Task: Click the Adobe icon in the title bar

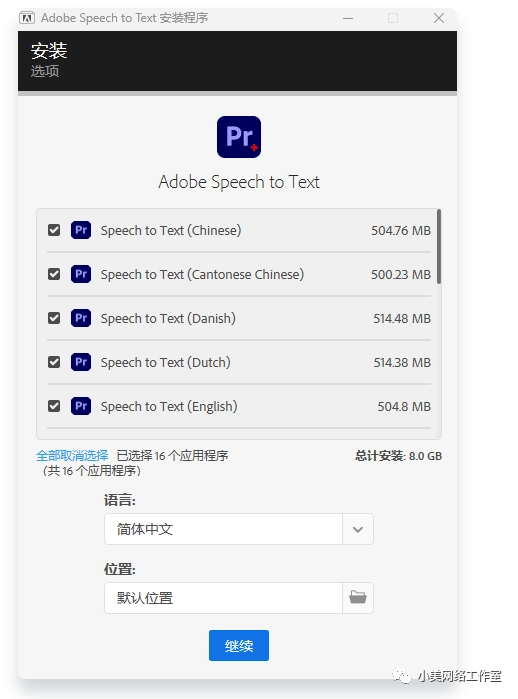Action: (x=27, y=18)
